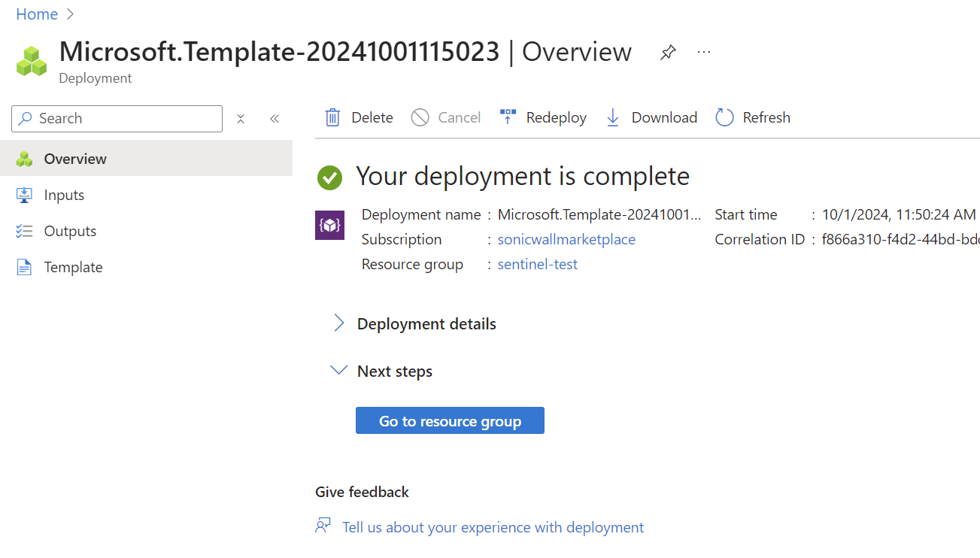Focus the sidebar Search input field
980x558 pixels.
[117, 119]
